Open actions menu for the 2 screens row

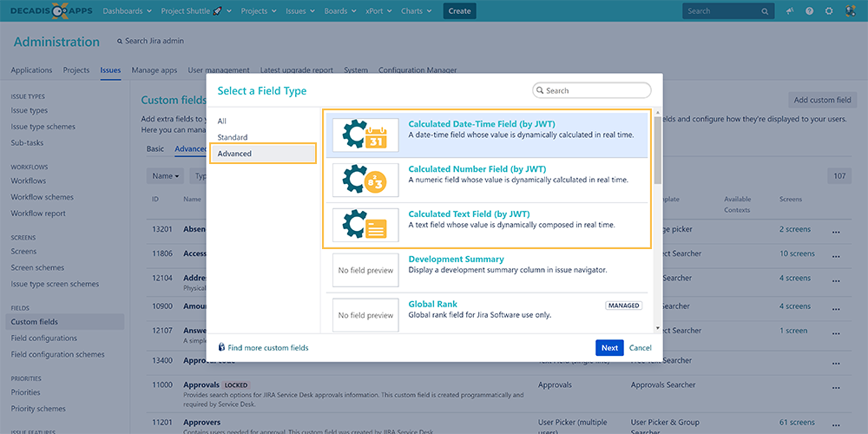coord(836,231)
